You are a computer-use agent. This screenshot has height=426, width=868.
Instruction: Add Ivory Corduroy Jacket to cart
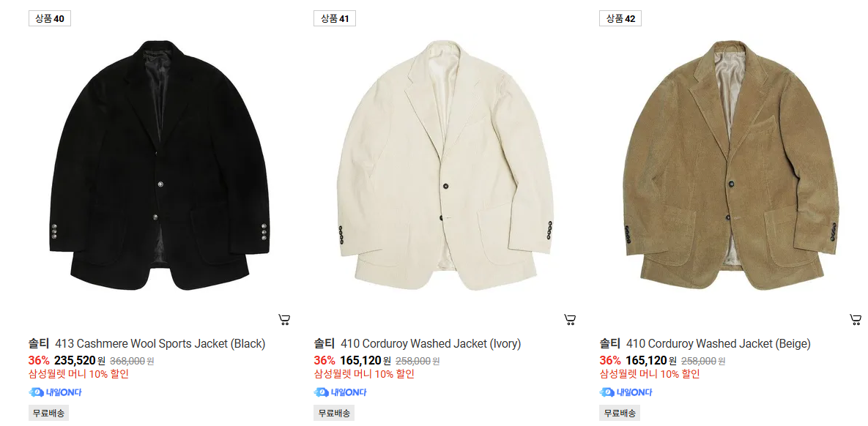[570, 320]
